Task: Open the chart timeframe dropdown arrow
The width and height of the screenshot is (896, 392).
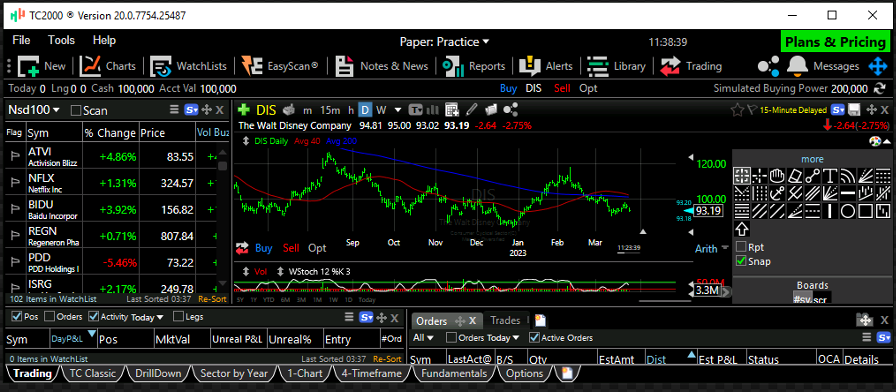Action: click(x=398, y=110)
